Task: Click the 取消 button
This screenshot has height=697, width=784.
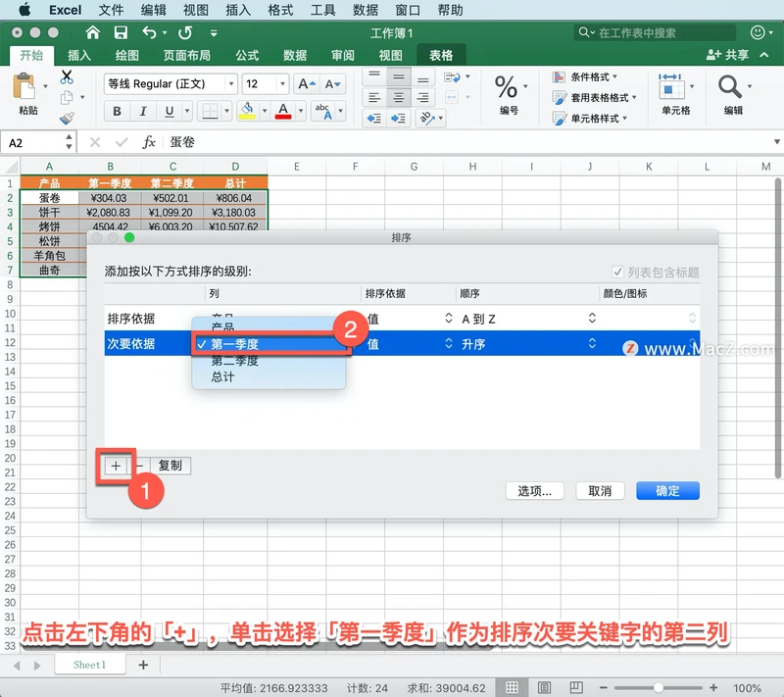Action: click(x=600, y=491)
